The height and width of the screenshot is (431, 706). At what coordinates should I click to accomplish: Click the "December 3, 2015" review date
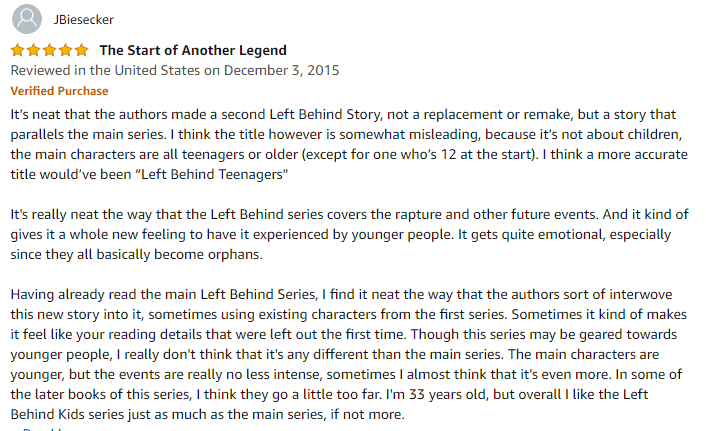[x=281, y=71]
